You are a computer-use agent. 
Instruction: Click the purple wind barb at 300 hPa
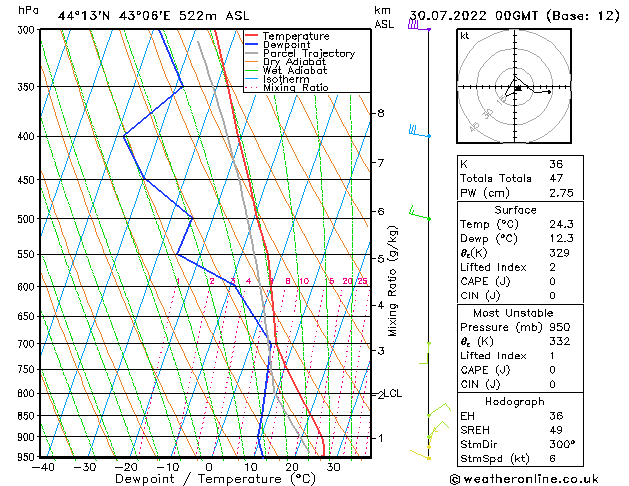[419, 26]
